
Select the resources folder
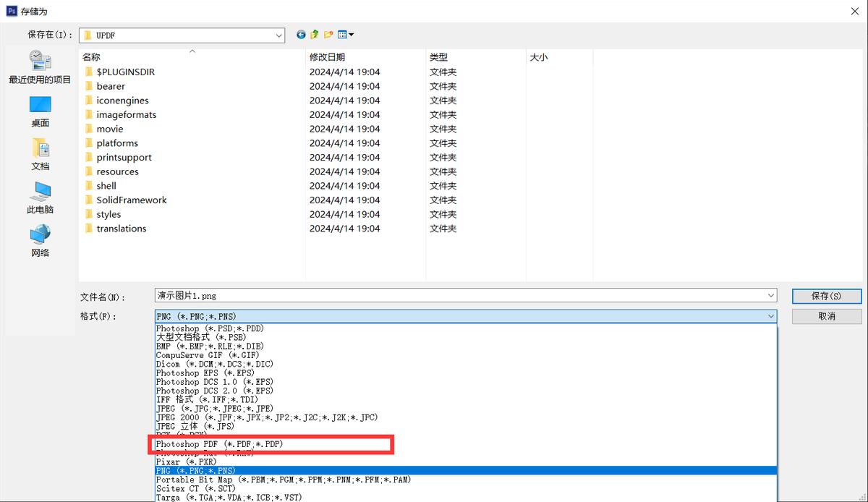111,171
